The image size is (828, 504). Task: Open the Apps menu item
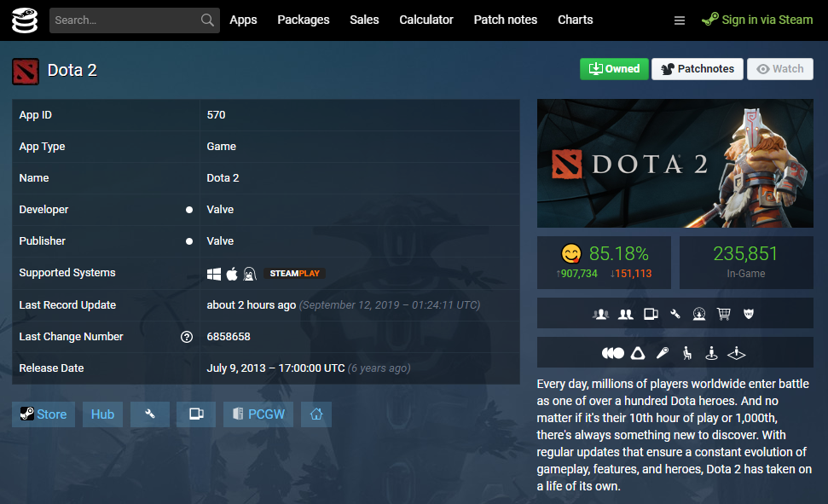coord(243,20)
